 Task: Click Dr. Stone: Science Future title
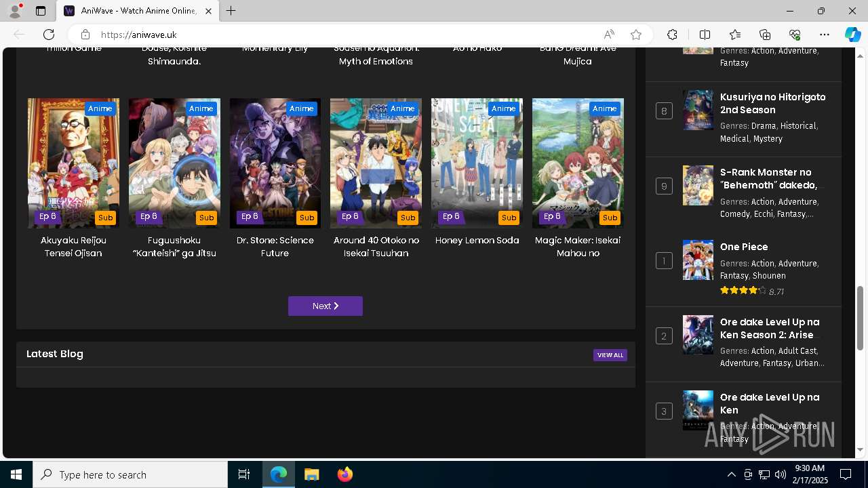coord(275,247)
